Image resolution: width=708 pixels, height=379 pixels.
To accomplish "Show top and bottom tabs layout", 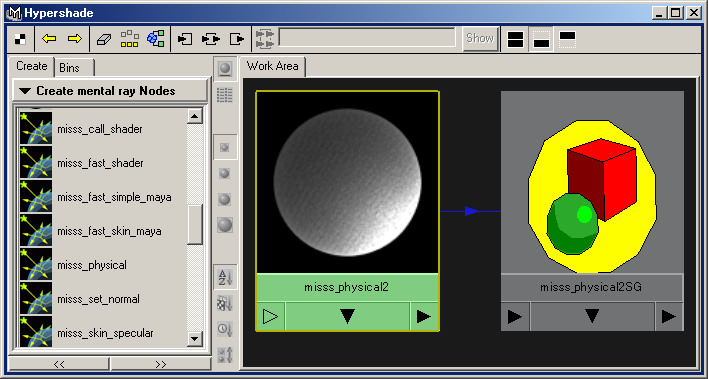I will 516,39.
